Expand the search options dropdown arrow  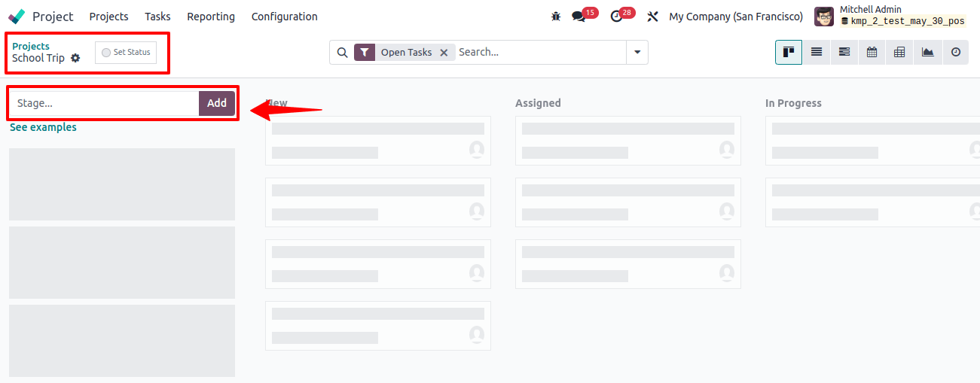pos(637,52)
